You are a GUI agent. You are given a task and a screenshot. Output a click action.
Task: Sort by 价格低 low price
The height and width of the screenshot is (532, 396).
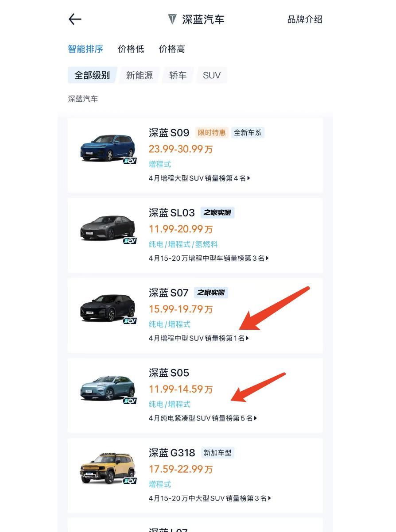[x=131, y=49]
